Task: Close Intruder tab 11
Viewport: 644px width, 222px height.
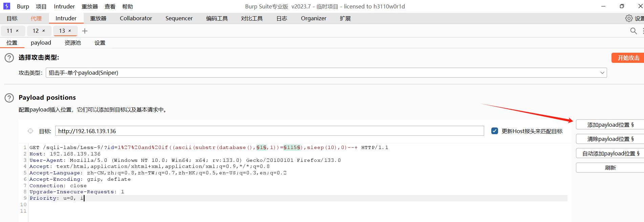Action: click(x=17, y=31)
